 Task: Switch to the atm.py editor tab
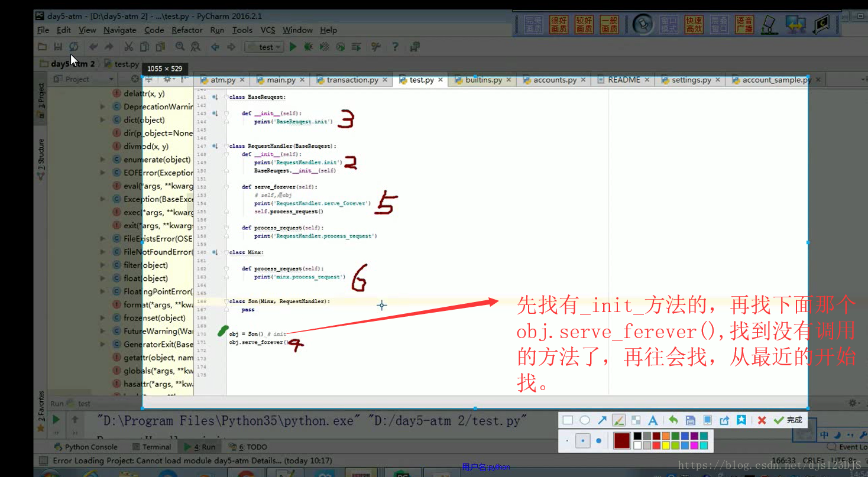[223, 80]
